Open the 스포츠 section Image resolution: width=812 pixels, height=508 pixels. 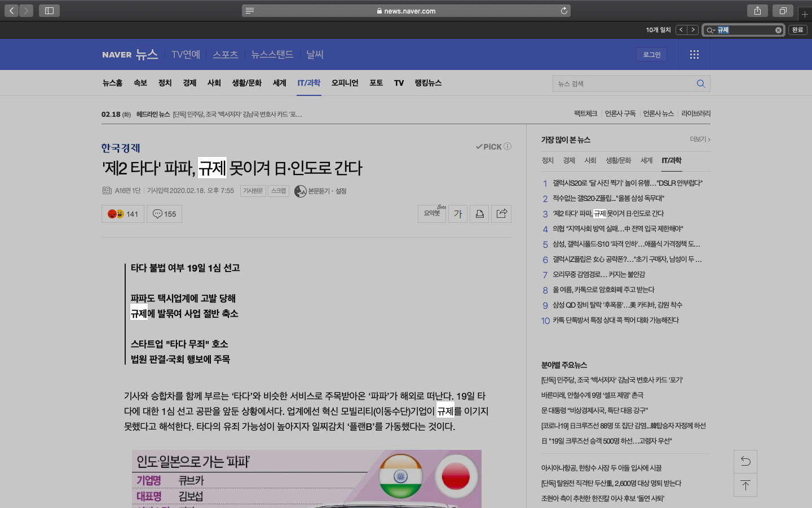point(225,54)
